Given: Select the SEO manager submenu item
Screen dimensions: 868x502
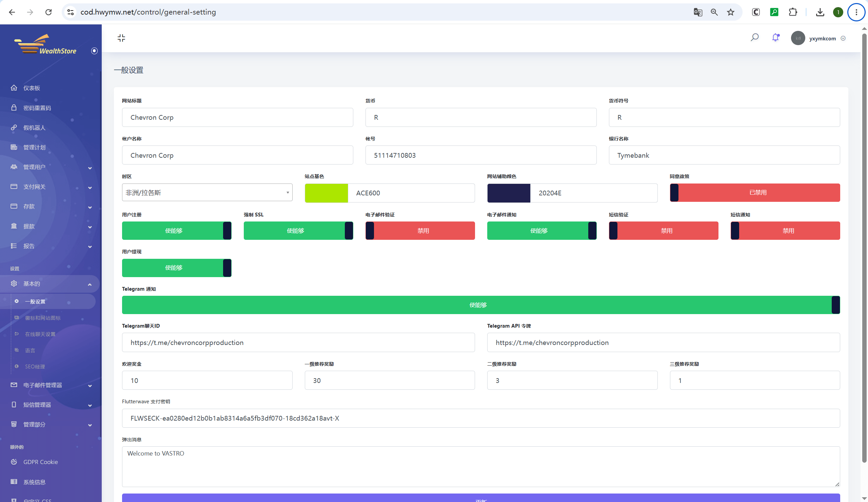Looking at the screenshot, I should (x=35, y=366).
